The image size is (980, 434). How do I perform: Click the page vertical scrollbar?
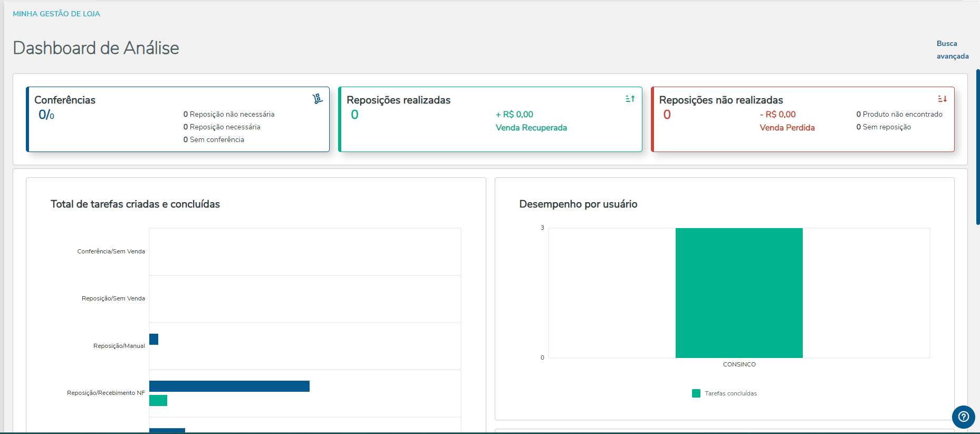click(977, 148)
